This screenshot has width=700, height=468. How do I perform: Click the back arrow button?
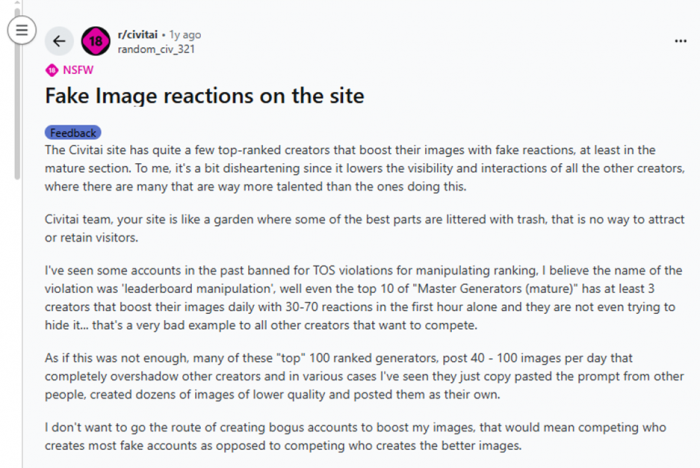pos(59,41)
